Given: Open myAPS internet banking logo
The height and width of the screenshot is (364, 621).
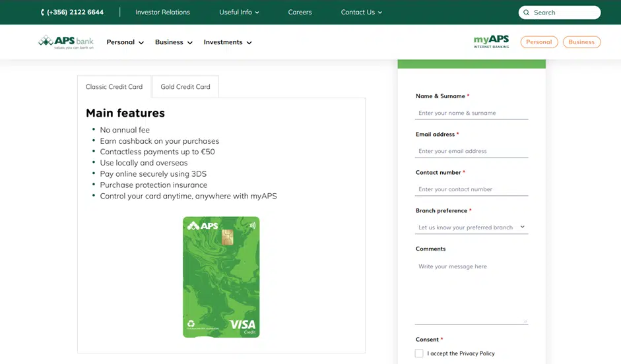Looking at the screenshot, I should point(491,42).
